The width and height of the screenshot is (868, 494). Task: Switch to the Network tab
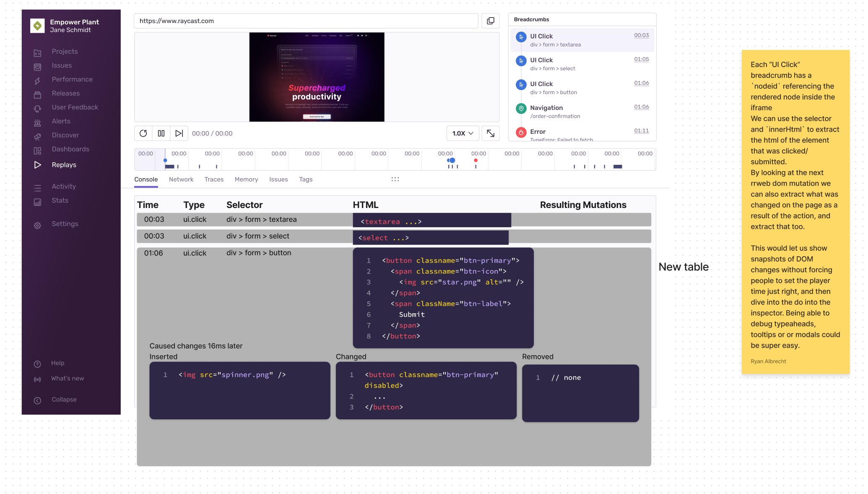pos(181,179)
